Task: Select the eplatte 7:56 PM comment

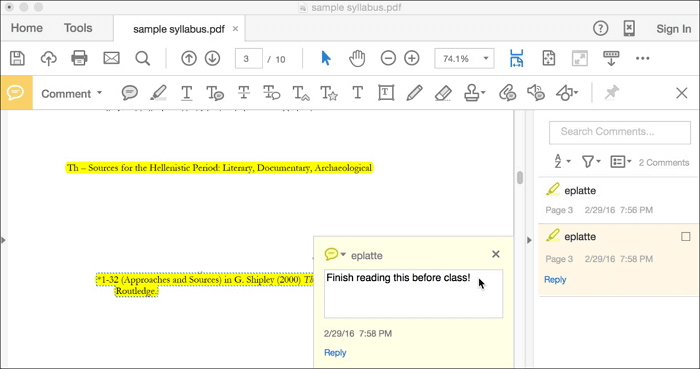Action: (x=619, y=199)
